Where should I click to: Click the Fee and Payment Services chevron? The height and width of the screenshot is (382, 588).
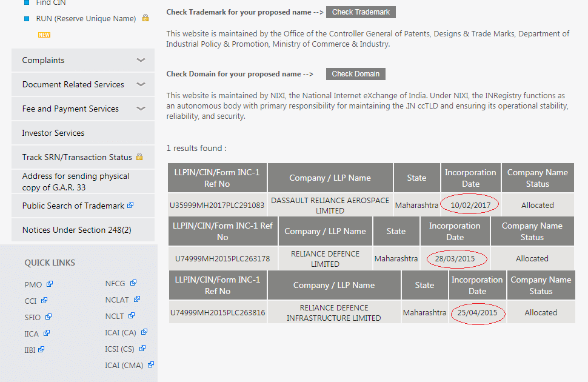tap(141, 109)
